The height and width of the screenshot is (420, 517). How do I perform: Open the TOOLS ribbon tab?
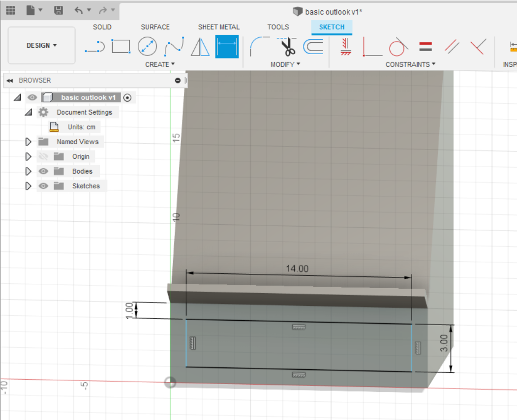[x=278, y=27]
